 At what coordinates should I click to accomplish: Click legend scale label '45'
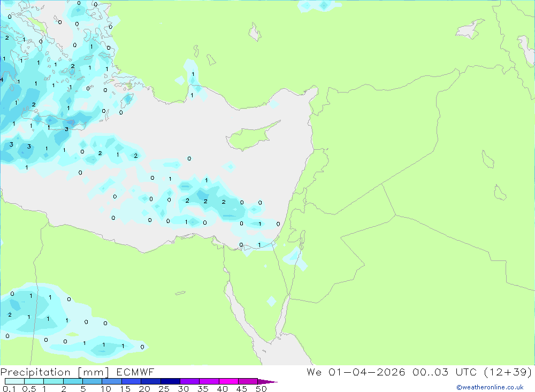(x=242, y=389)
